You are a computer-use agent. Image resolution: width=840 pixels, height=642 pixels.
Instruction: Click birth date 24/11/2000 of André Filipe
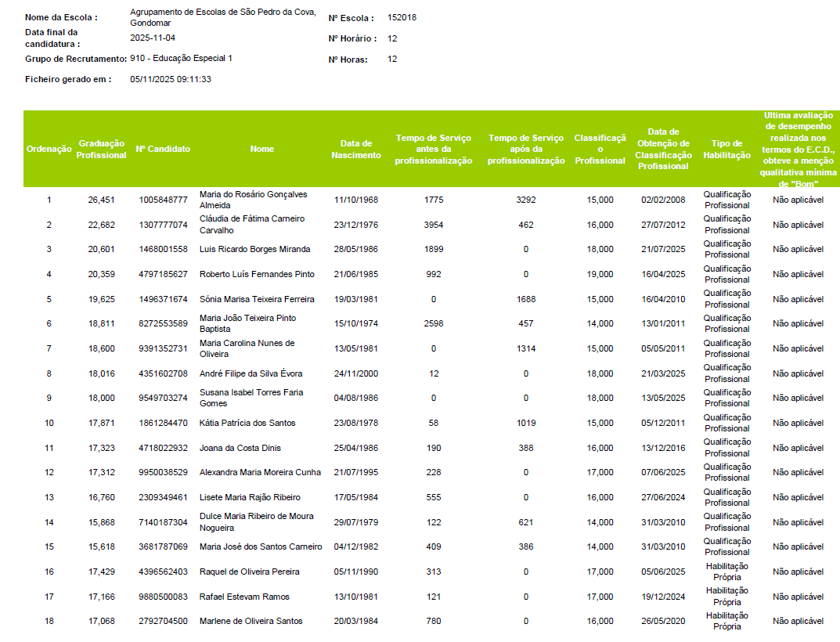[355, 374]
